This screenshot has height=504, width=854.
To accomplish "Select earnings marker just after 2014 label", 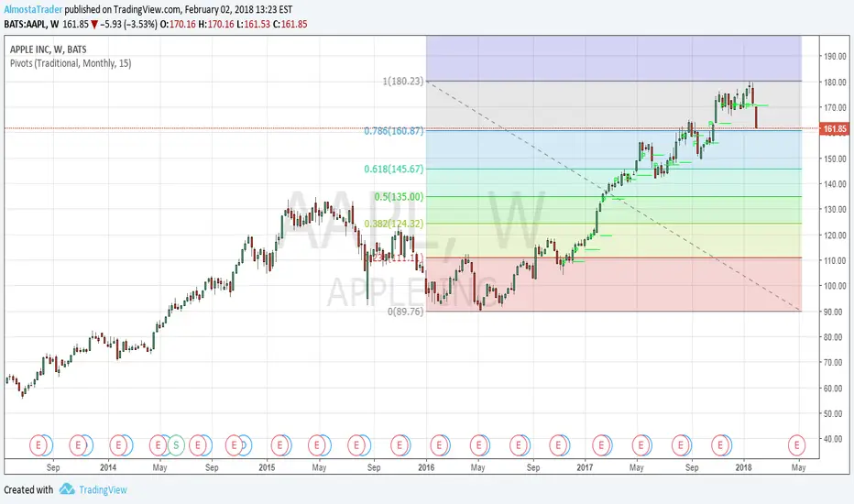I will pos(119,445).
